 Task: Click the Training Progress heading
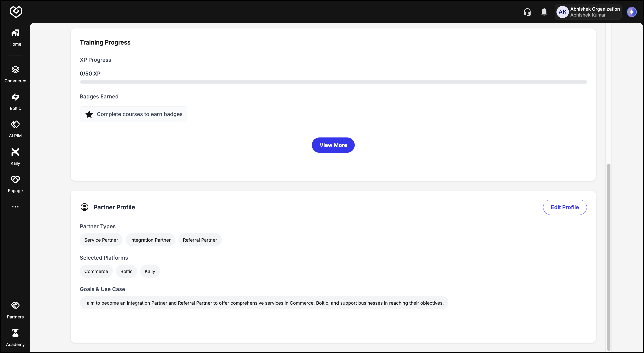[105, 42]
